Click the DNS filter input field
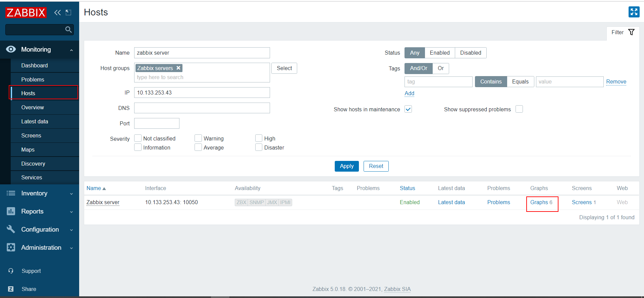The width and height of the screenshot is (644, 298). click(x=202, y=108)
